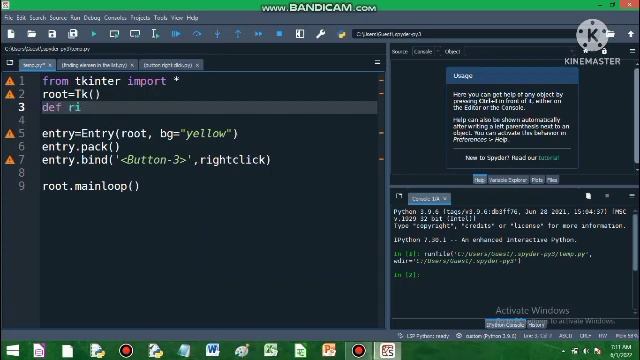
Task: Run the file with green play button
Action: tap(94, 34)
